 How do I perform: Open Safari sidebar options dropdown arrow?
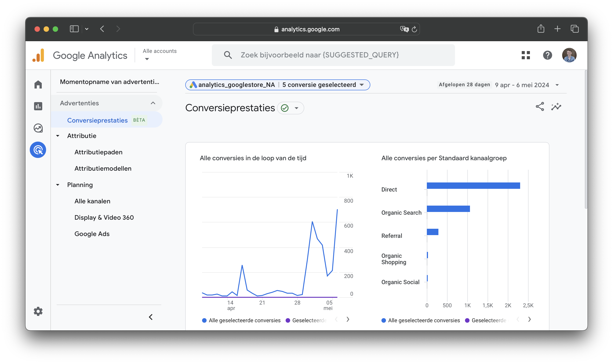87,29
